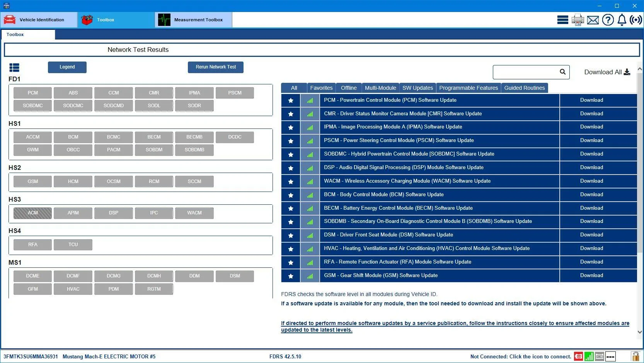Screen dimensions: 644x363
Task: Click scrollbar down arrow in right panel
Action: pos(640,332)
